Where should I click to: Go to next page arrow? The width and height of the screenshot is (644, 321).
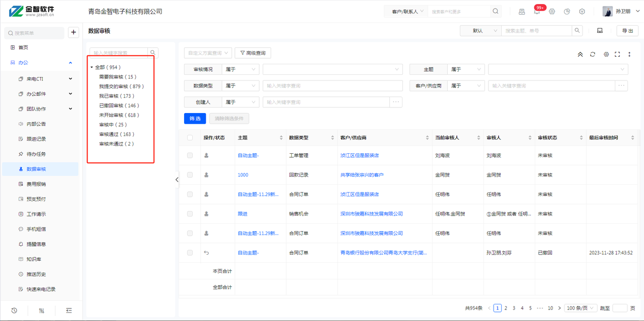pos(559,308)
